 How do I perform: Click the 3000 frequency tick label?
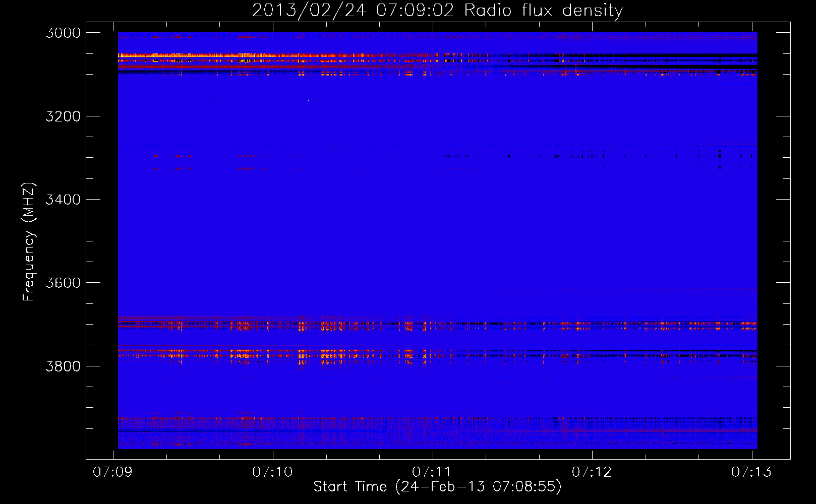point(63,33)
